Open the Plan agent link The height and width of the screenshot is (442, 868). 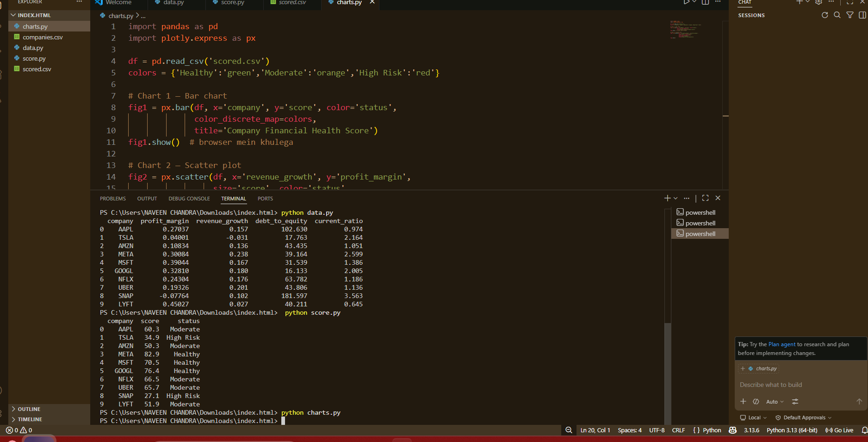[x=782, y=344]
